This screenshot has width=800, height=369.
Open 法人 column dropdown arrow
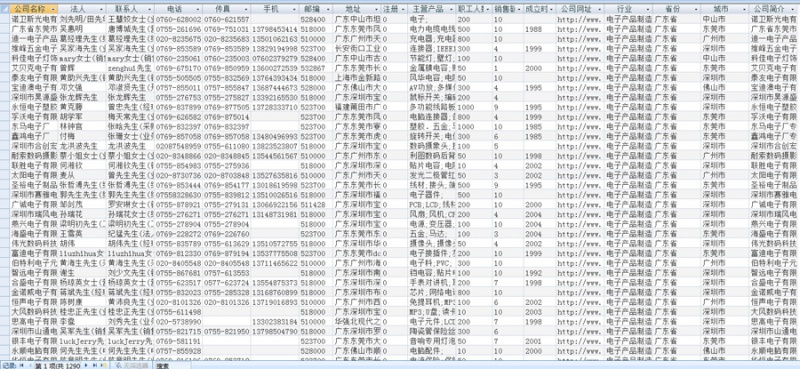101,9
